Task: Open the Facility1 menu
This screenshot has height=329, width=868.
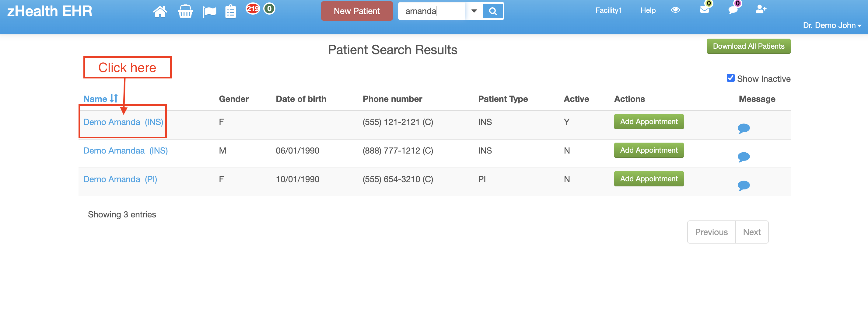Action: click(608, 10)
